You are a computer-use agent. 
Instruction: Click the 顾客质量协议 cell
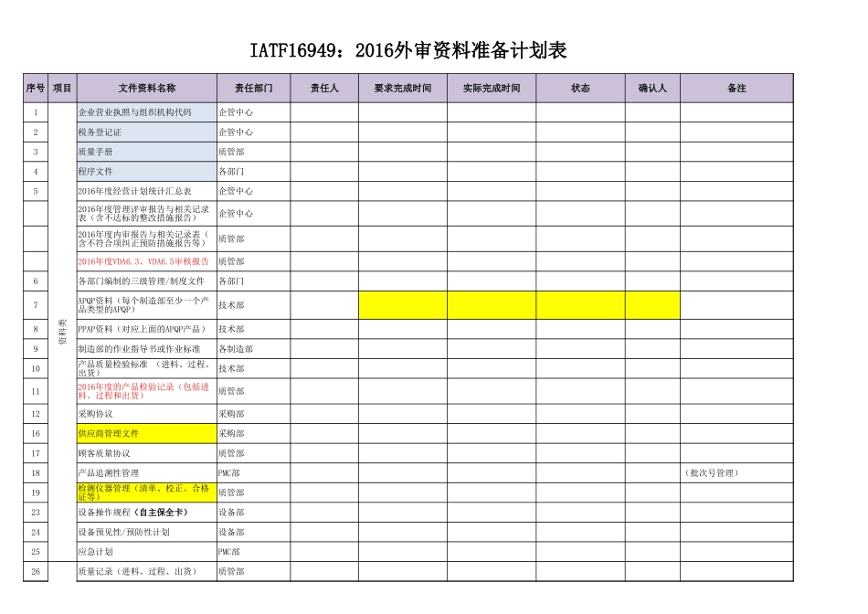click(x=105, y=454)
